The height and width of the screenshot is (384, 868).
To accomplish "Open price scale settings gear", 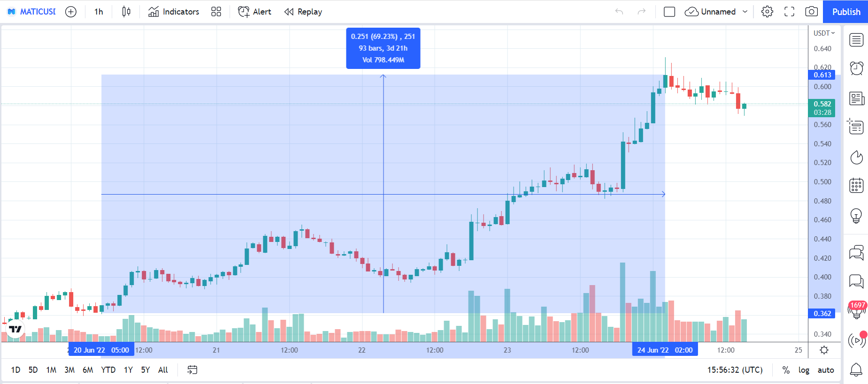I will tap(824, 350).
